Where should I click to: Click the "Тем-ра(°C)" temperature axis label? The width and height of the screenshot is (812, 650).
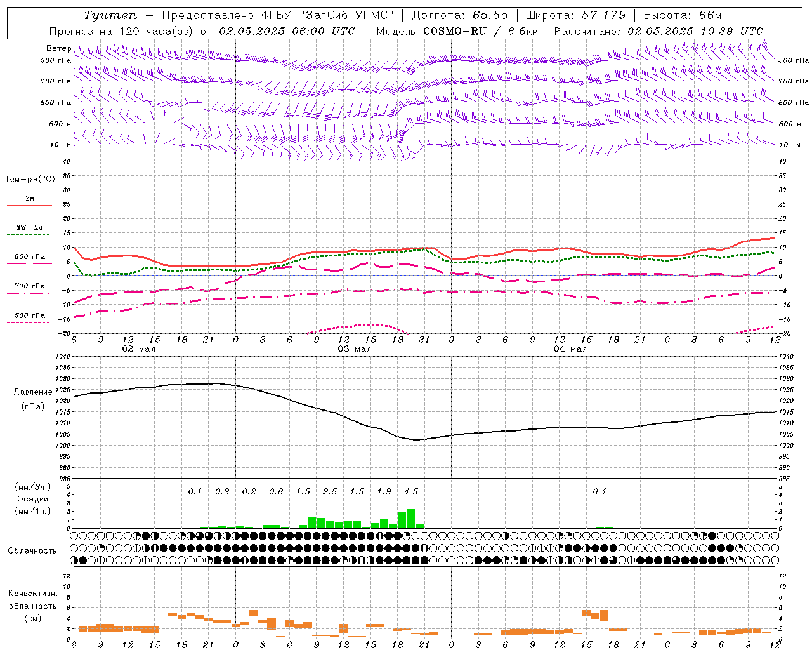point(30,179)
